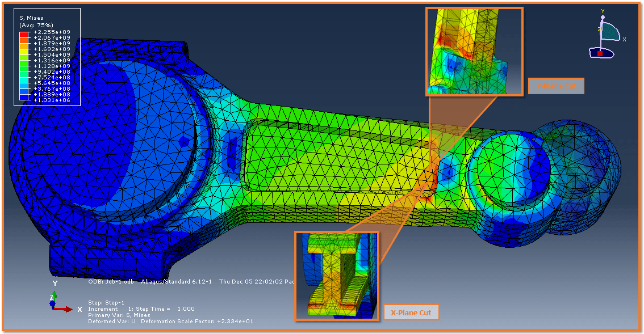Click the legend value +1.316e+09

point(52,60)
